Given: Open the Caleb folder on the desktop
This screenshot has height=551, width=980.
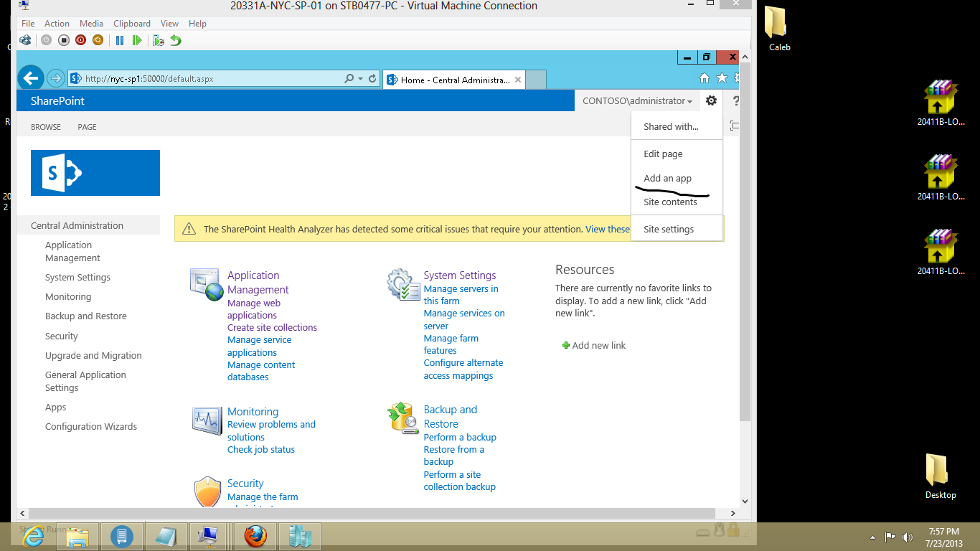Looking at the screenshot, I should point(779,29).
